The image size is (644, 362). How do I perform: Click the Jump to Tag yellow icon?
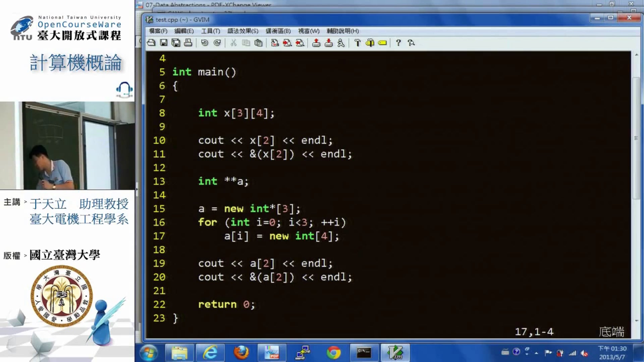tap(382, 43)
